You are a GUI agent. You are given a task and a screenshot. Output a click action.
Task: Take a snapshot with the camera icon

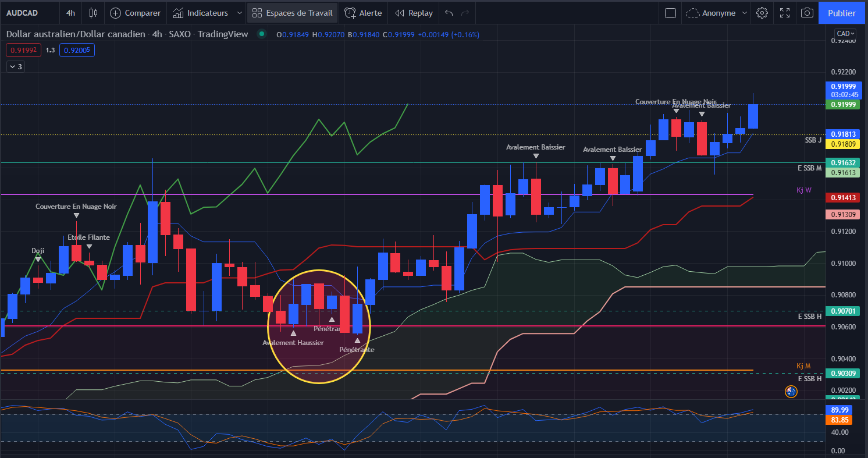(x=807, y=13)
